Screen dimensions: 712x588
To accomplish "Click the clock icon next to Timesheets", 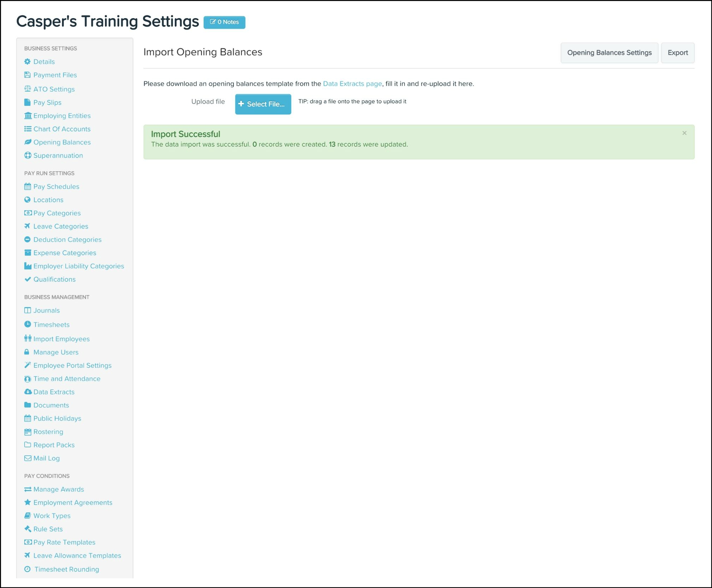I will [x=27, y=324].
